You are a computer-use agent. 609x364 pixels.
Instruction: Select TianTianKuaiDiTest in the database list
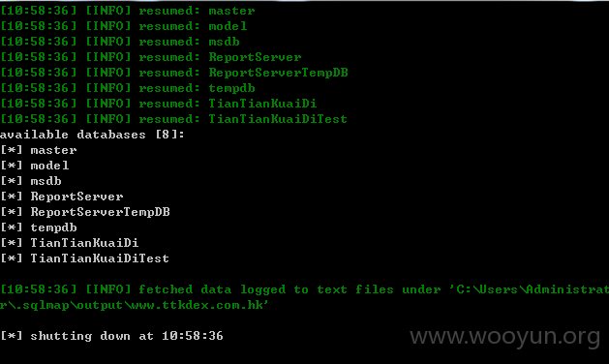100,258
